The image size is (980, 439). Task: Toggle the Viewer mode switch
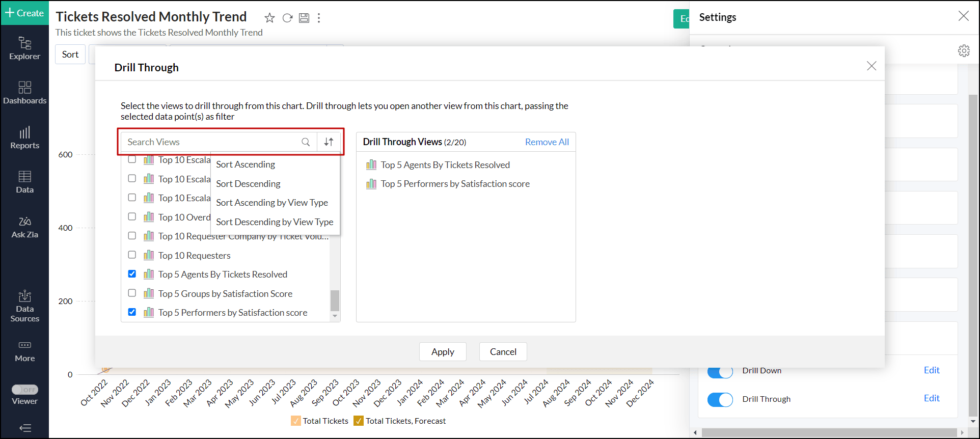click(x=24, y=390)
